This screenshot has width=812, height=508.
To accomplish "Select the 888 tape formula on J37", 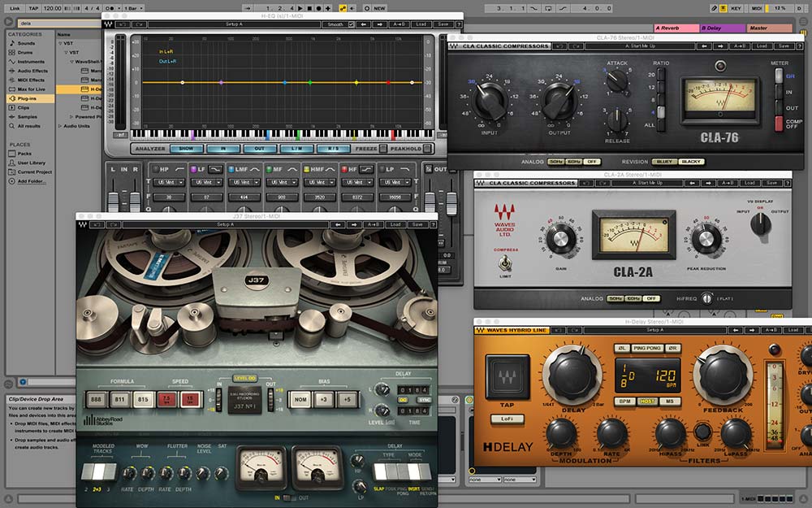I will 97,400.
